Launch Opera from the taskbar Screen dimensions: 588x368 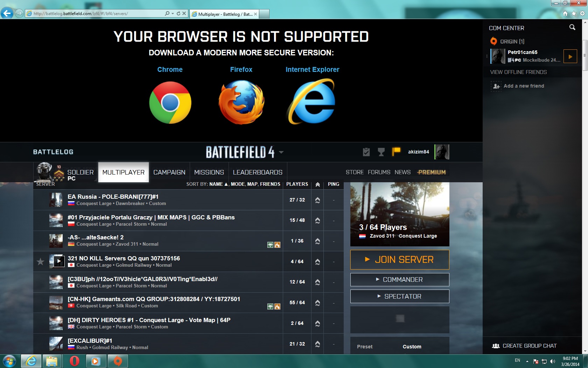click(74, 361)
